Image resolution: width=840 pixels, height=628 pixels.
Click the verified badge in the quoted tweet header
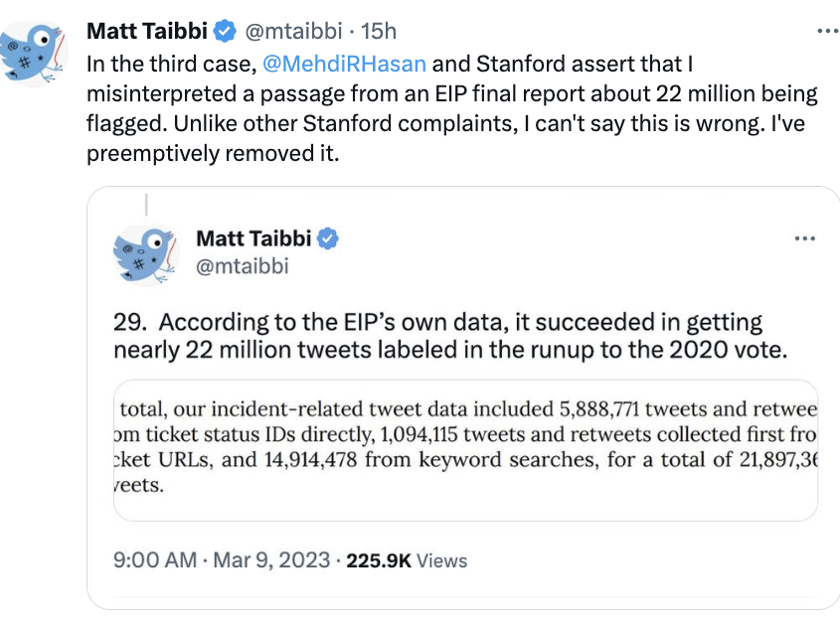pyautogui.click(x=328, y=238)
